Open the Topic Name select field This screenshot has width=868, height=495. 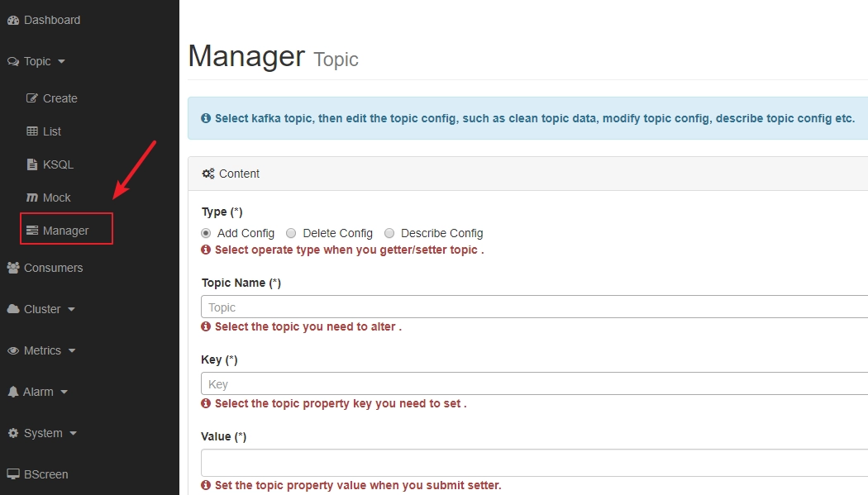coord(534,307)
